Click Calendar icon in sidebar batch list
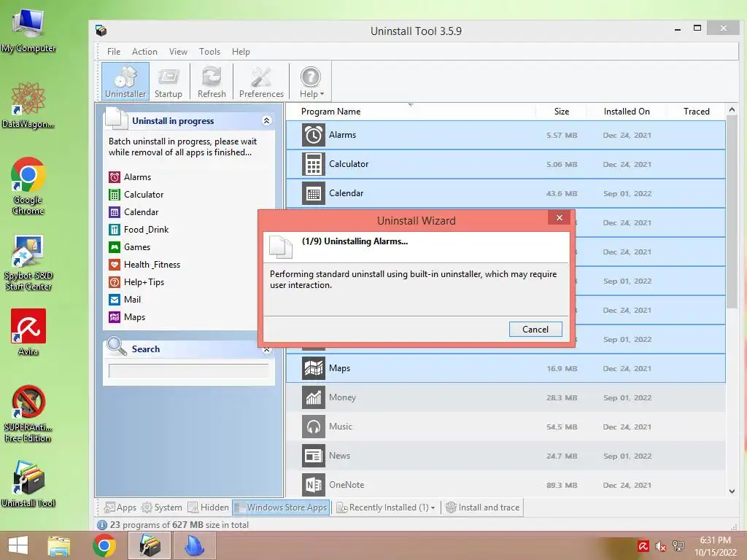This screenshot has width=747, height=560. click(115, 212)
